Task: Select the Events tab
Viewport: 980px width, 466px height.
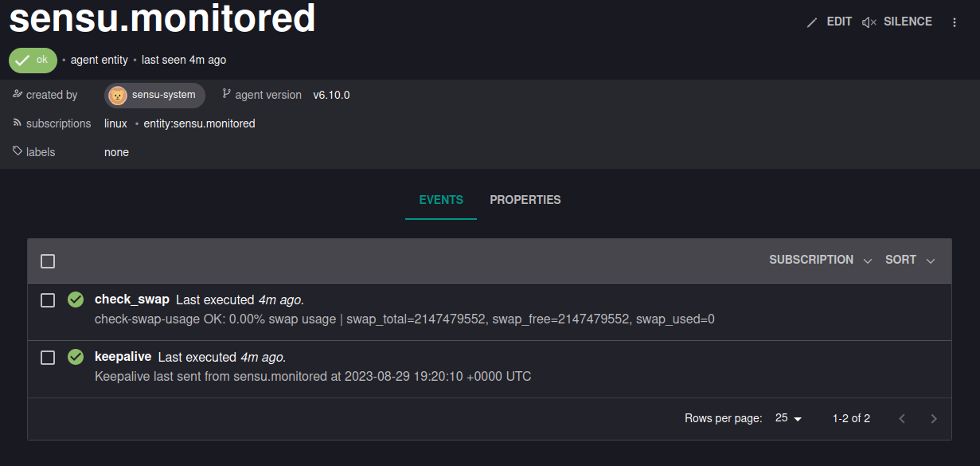Action: tap(441, 200)
